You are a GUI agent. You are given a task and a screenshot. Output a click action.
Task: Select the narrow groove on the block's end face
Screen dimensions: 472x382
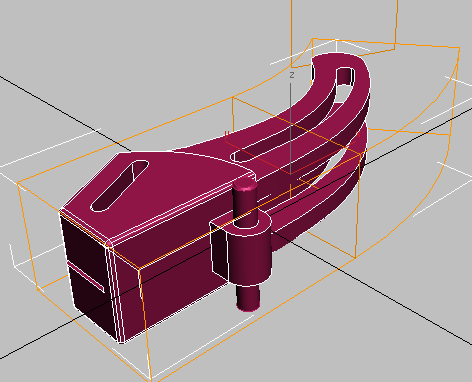point(86,276)
